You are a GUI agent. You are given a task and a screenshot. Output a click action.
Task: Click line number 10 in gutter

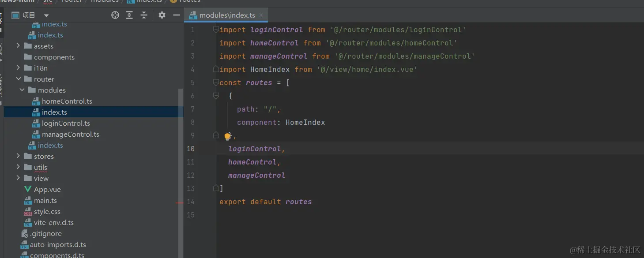(190, 149)
